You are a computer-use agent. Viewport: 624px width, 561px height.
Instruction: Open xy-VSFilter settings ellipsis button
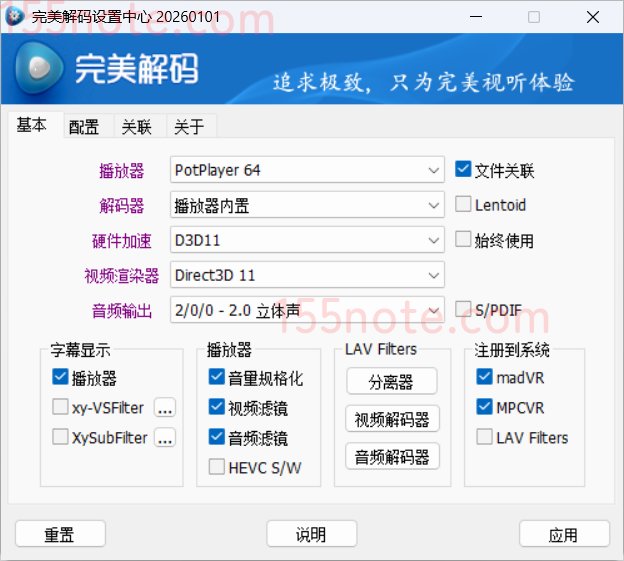165,408
